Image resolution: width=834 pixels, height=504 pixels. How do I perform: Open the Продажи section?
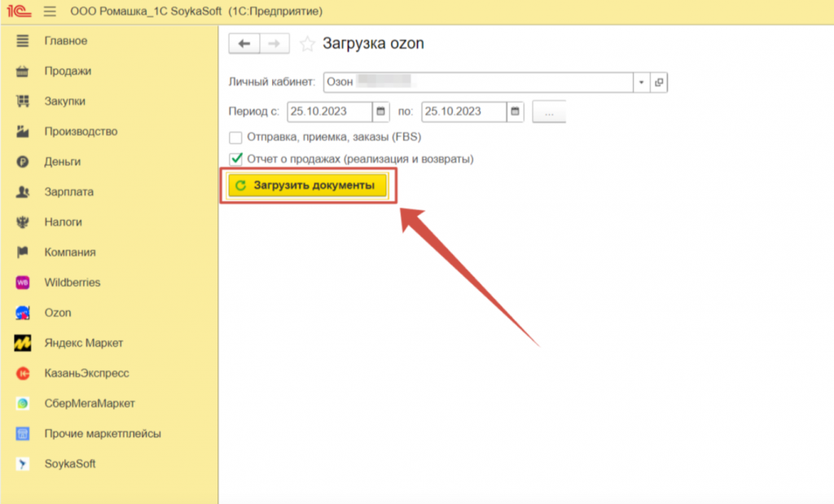point(68,71)
